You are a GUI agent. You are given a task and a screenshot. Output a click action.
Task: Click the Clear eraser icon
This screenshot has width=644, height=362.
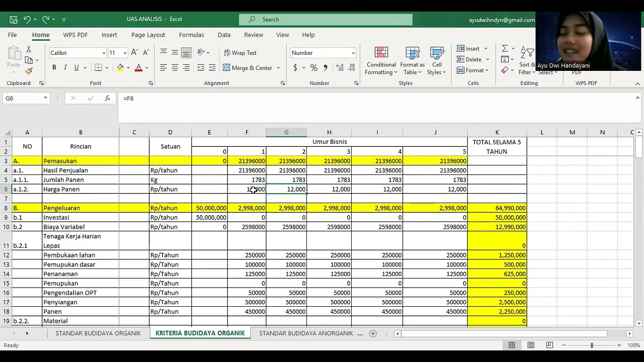[x=505, y=70]
